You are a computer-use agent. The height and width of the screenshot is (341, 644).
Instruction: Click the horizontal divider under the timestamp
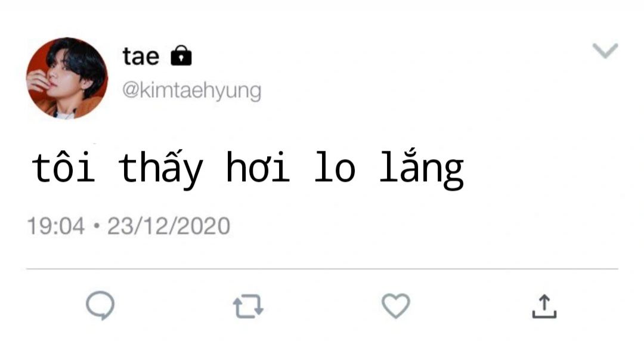click(x=322, y=269)
